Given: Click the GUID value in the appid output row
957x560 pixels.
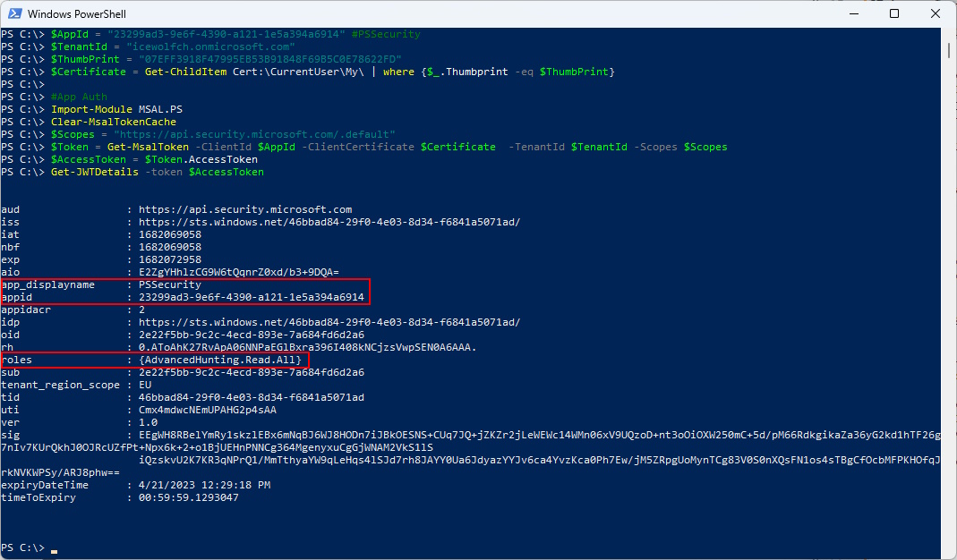Looking at the screenshot, I should coord(252,298).
